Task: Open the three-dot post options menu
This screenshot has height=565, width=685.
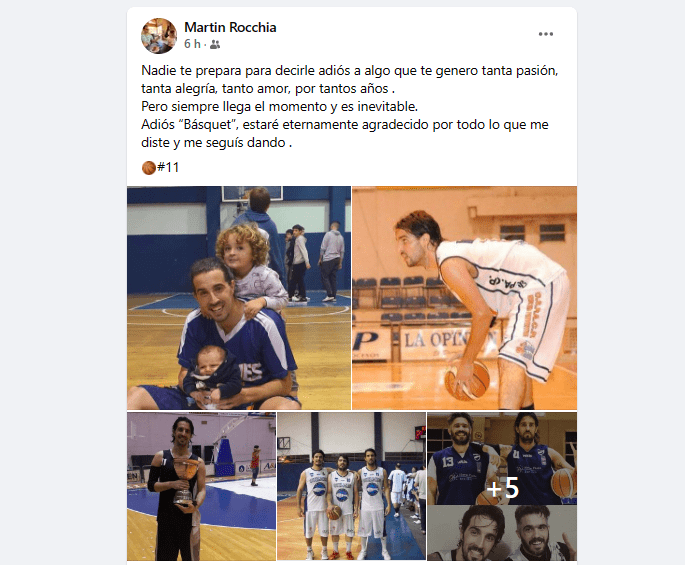Action: click(x=546, y=34)
